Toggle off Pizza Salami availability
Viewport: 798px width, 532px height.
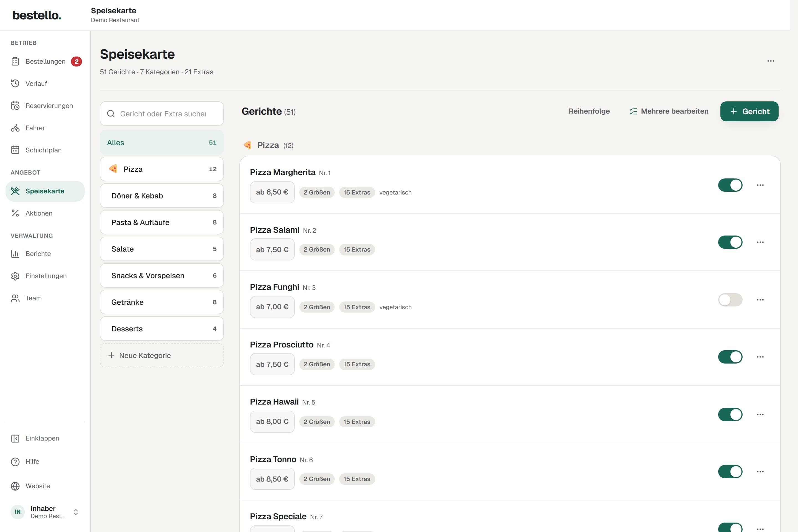pos(730,242)
